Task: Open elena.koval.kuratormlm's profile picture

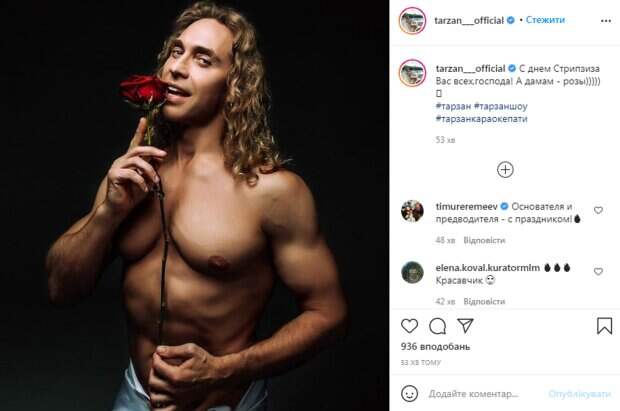Action: [413, 272]
